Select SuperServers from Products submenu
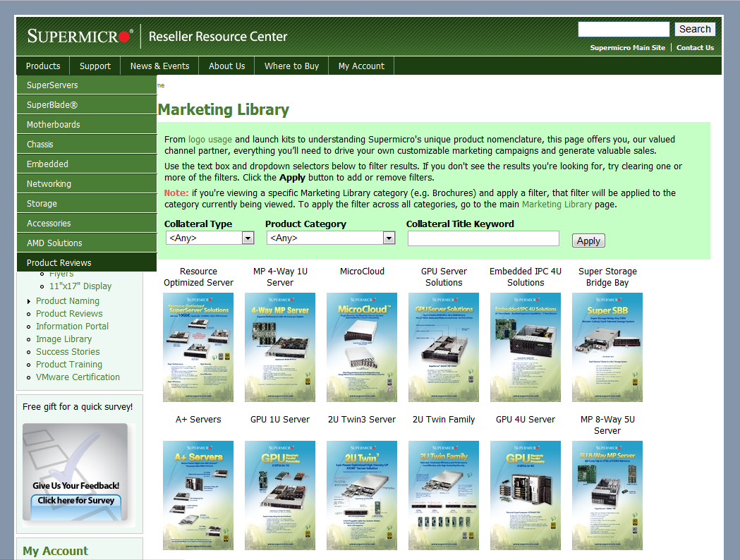The height and width of the screenshot is (560, 740). [x=87, y=85]
